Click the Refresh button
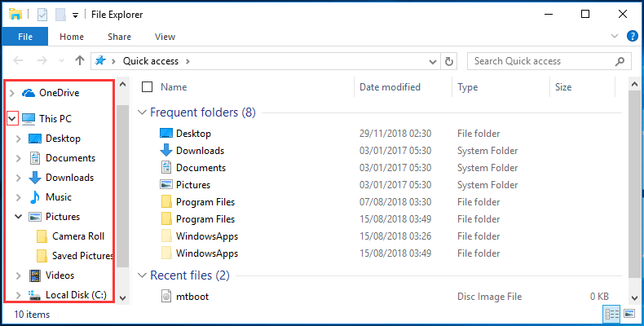Image resolution: width=644 pixels, height=326 pixels. [449, 61]
